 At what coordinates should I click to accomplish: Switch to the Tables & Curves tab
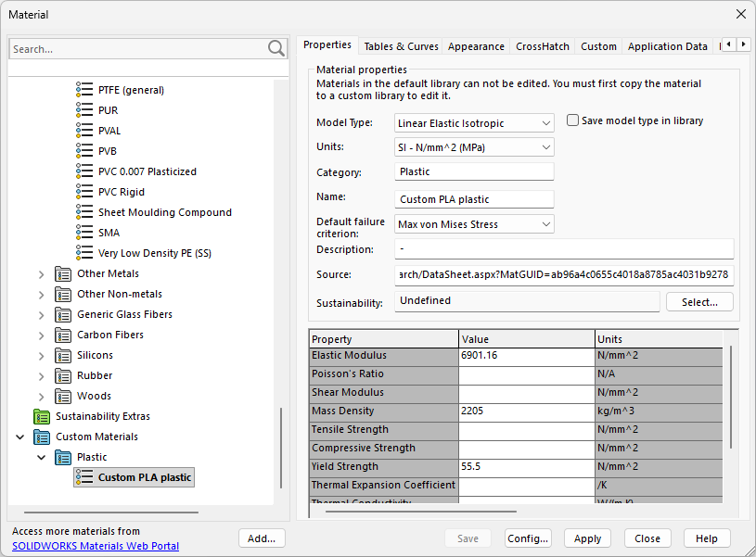401,46
